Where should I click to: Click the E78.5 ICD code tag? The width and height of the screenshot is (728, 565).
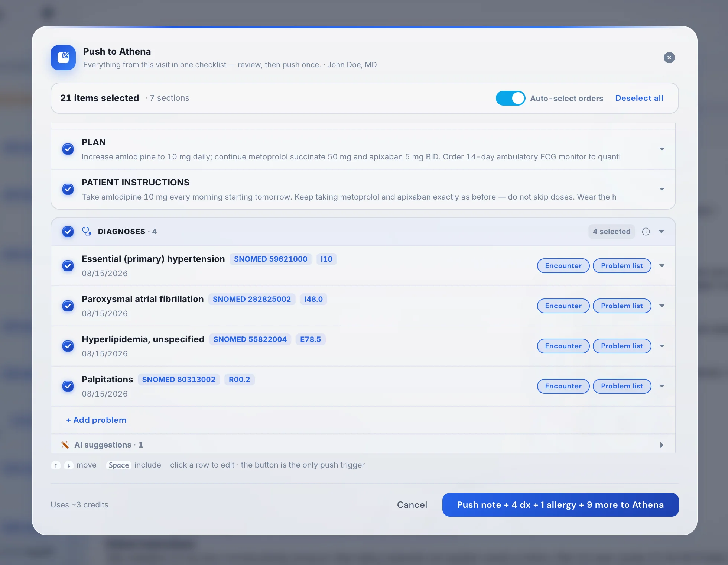(311, 339)
